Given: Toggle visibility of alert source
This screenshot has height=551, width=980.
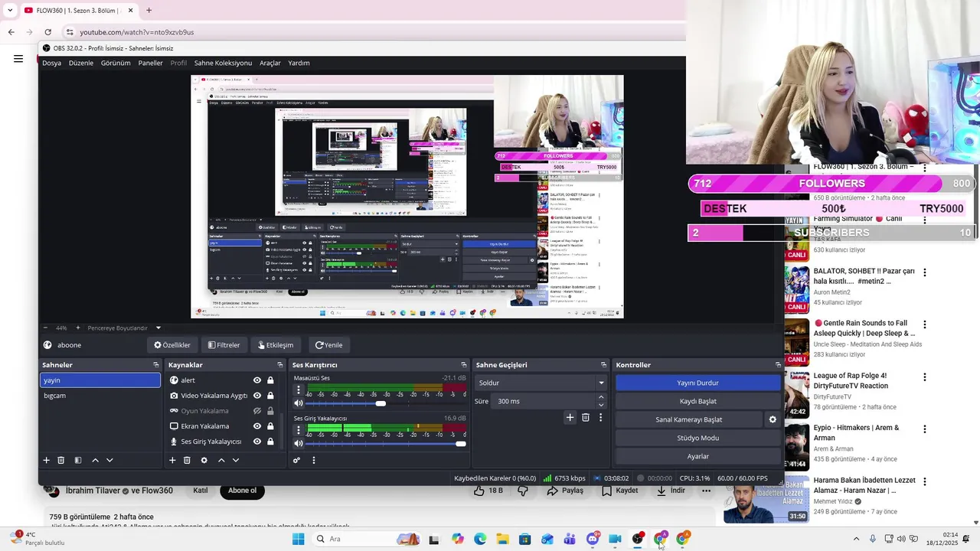Looking at the screenshot, I should (257, 380).
